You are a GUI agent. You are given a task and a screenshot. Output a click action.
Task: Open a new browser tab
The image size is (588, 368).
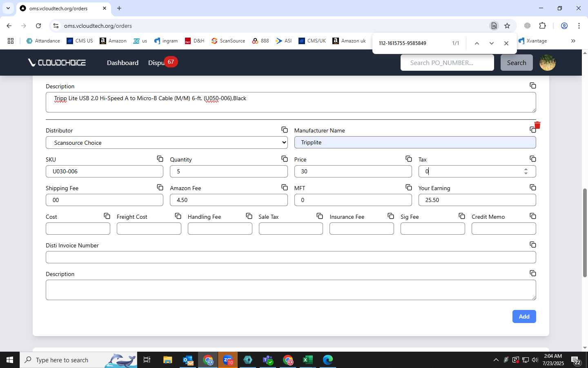tap(119, 8)
